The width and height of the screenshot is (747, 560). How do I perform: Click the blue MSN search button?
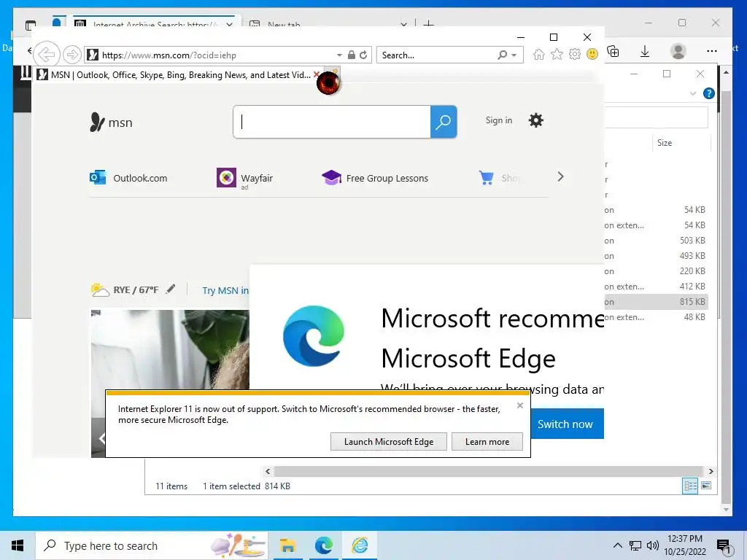(x=444, y=122)
